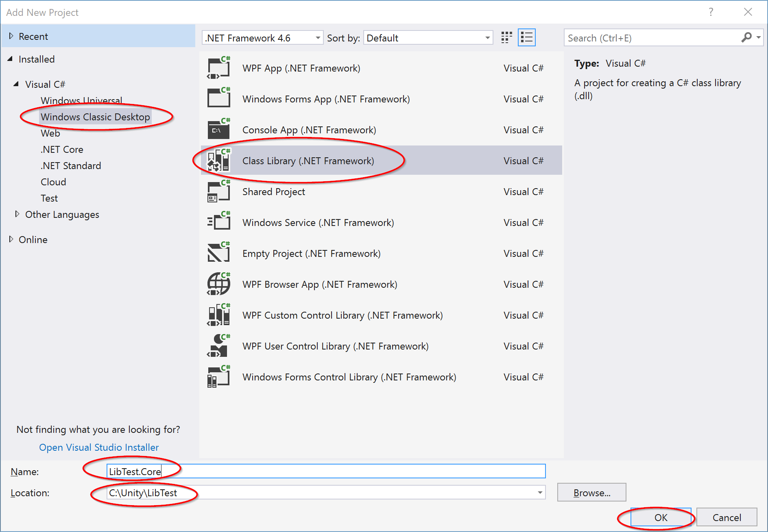Screen dimensions: 768x532
Task: Open the search options dropdown arrow
Action: click(758, 38)
